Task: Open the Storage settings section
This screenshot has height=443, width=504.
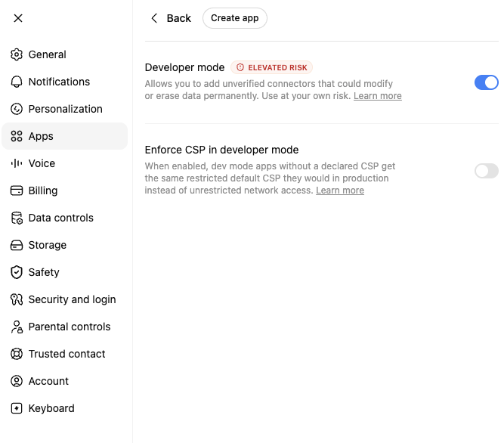Action: coord(64,245)
